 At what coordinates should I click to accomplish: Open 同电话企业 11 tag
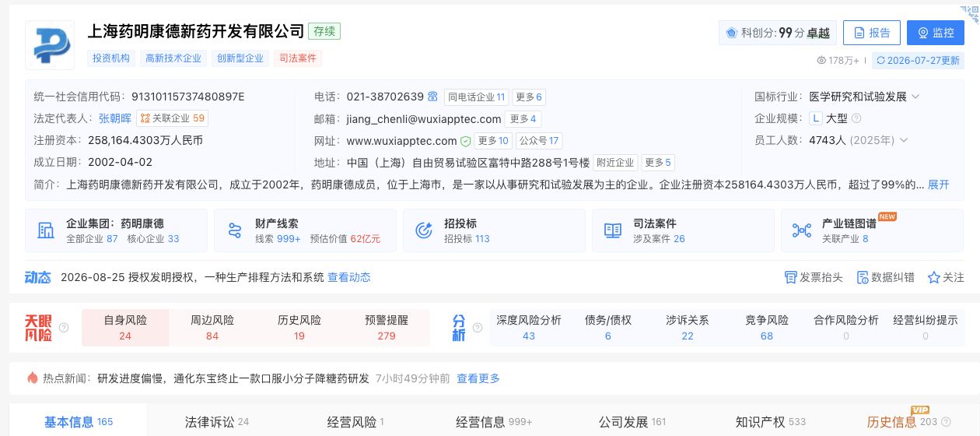(x=476, y=97)
